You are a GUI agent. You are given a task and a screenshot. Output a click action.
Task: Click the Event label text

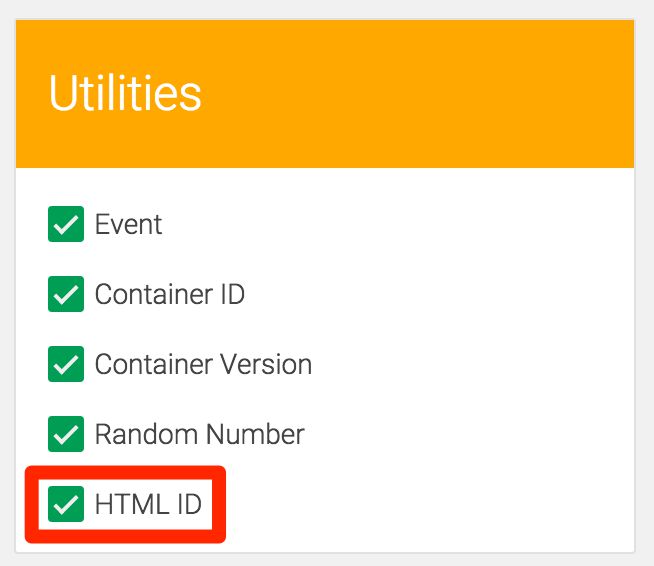(x=128, y=224)
